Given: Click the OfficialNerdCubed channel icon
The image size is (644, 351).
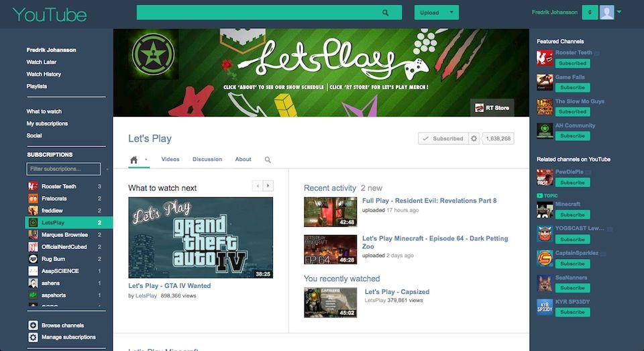Looking at the screenshot, I should (x=34, y=247).
